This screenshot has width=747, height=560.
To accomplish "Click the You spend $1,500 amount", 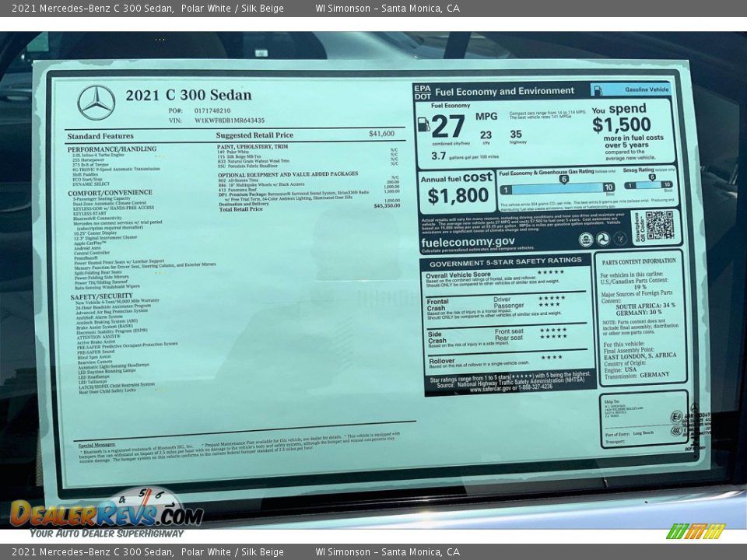I will point(622,124).
